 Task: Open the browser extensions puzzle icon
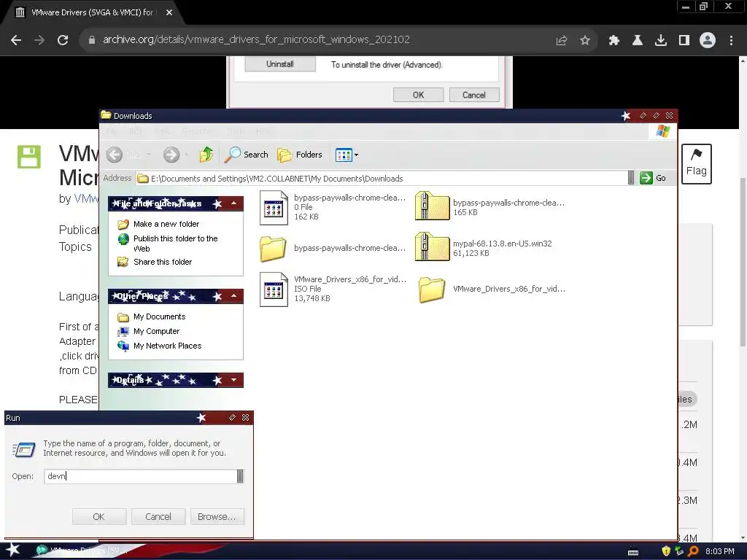pyautogui.click(x=614, y=41)
